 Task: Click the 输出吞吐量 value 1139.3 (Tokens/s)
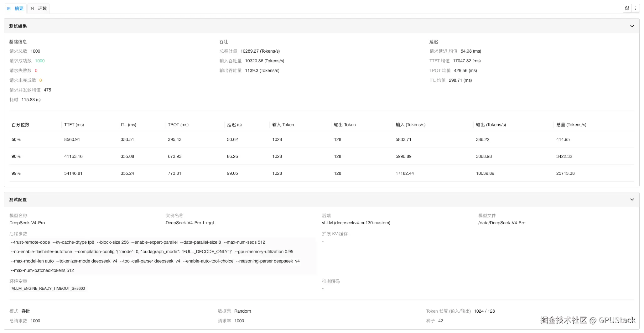tap(262, 70)
